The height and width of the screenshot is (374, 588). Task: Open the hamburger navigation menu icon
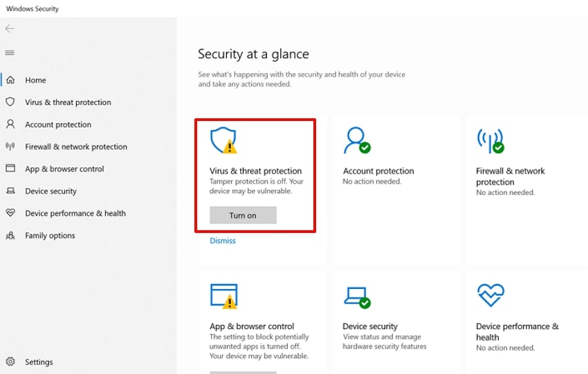coord(10,53)
